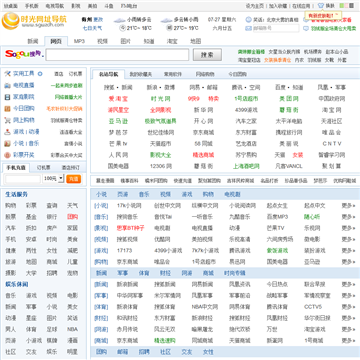
Task: Select the 订机票 tab under 手机充值
Action: pyautogui.click(x=44, y=168)
